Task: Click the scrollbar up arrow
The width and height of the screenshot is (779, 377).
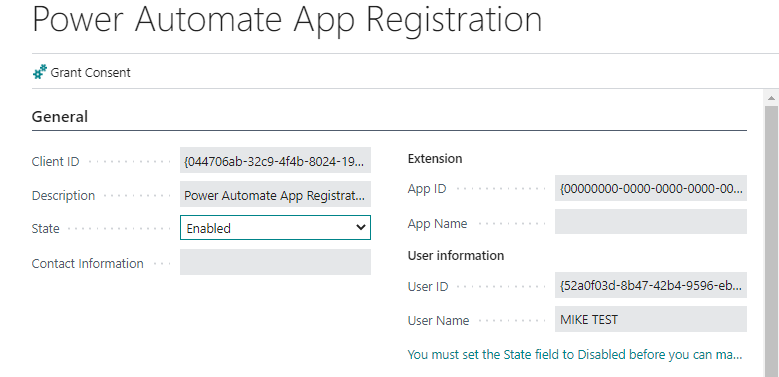Action: click(x=771, y=97)
